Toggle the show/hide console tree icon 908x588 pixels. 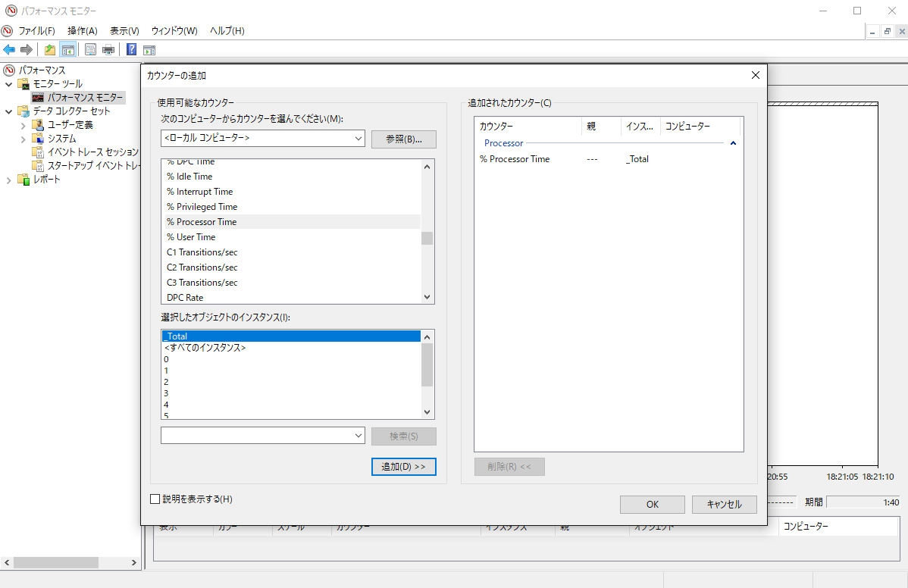(67, 50)
